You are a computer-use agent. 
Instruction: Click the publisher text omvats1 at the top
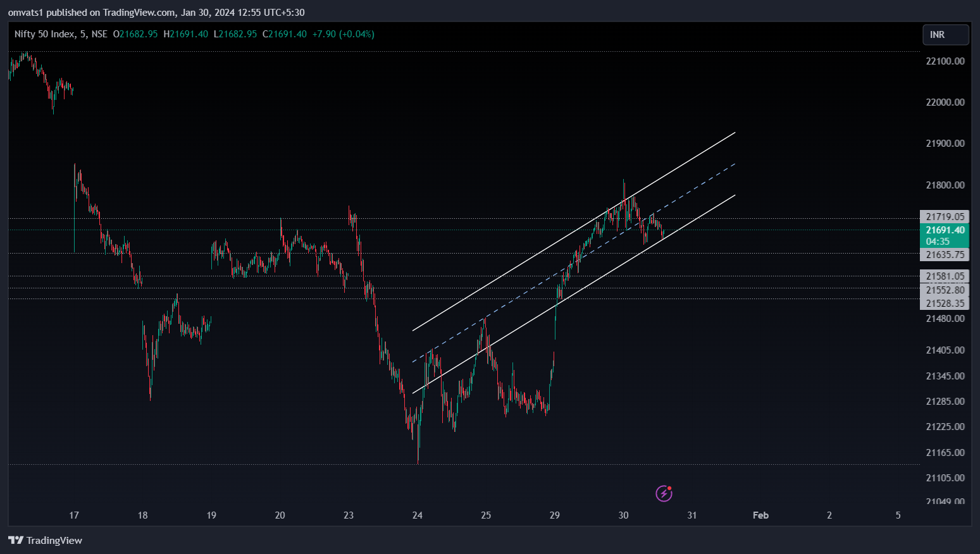point(26,12)
